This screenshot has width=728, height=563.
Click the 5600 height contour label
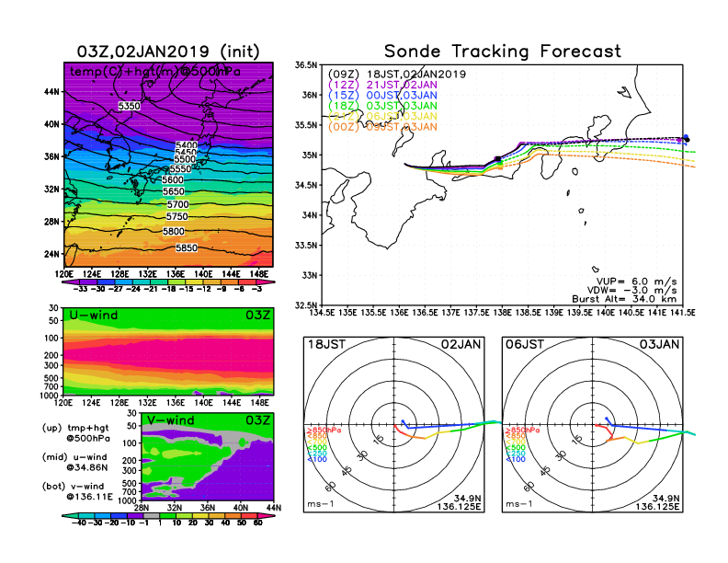click(173, 180)
